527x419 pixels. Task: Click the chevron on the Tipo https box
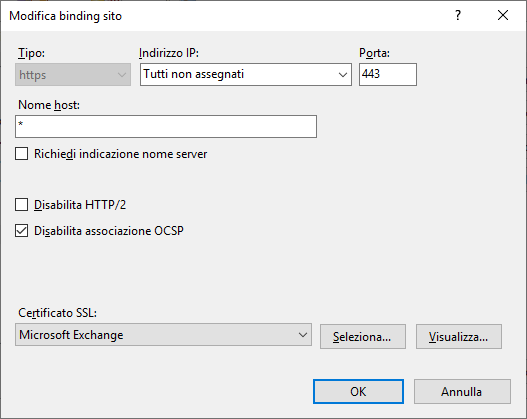122,75
